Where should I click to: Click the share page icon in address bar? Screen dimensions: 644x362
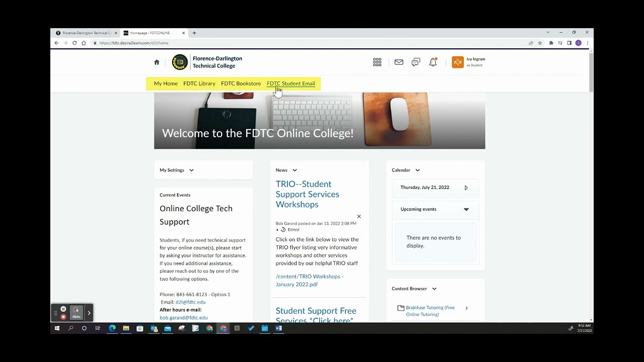[x=531, y=43]
